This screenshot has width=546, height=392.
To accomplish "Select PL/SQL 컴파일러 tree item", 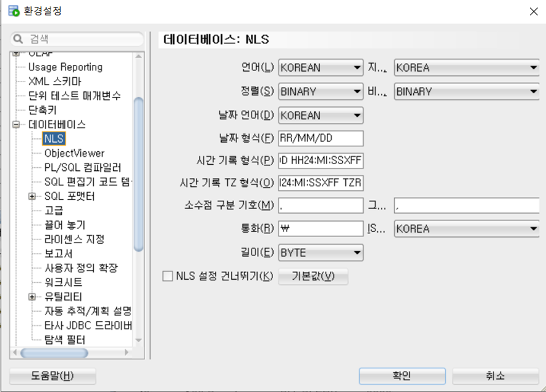I will (83, 167).
